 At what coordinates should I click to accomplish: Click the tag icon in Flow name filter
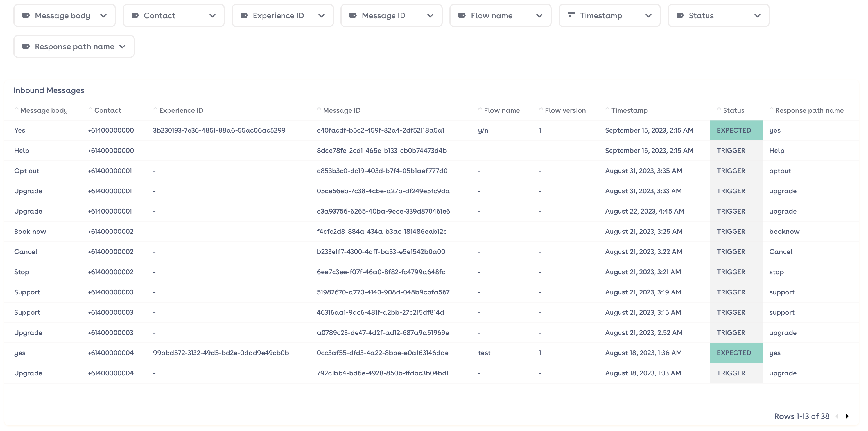[x=462, y=15]
